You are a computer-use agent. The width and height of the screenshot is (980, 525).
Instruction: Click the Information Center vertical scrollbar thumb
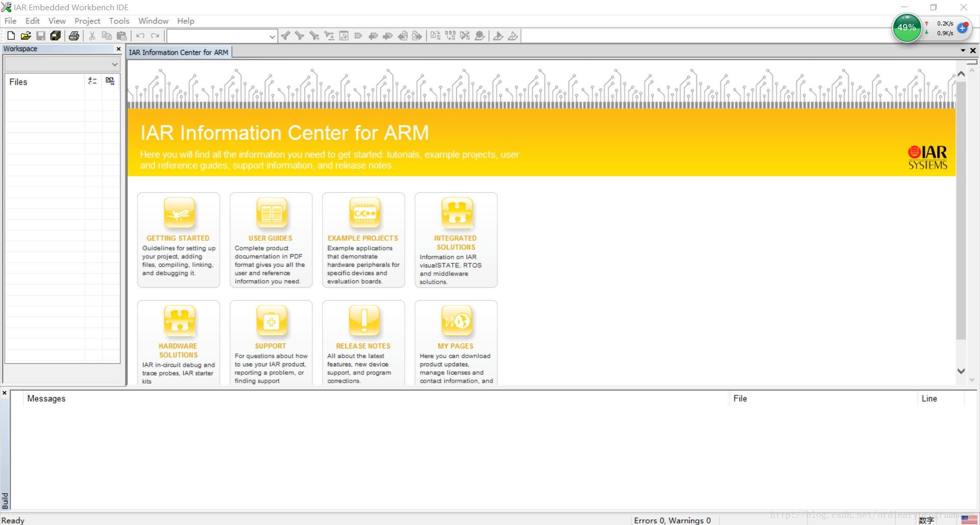[x=961, y=210]
